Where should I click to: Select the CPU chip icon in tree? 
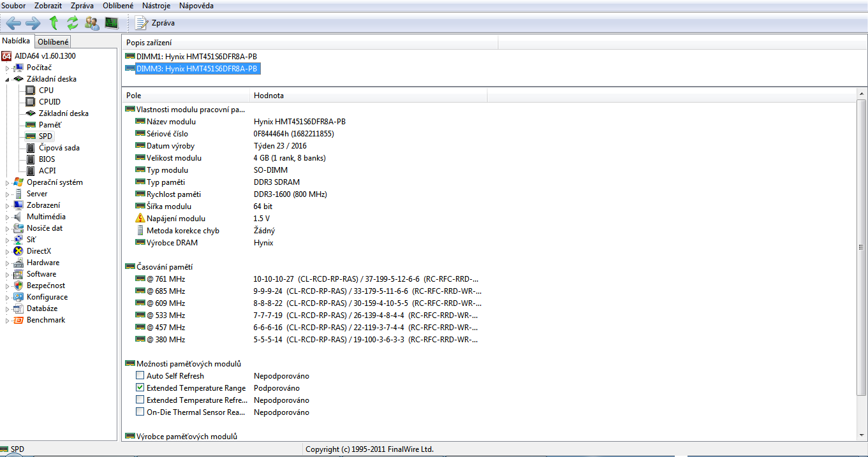pyautogui.click(x=30, y=91)
